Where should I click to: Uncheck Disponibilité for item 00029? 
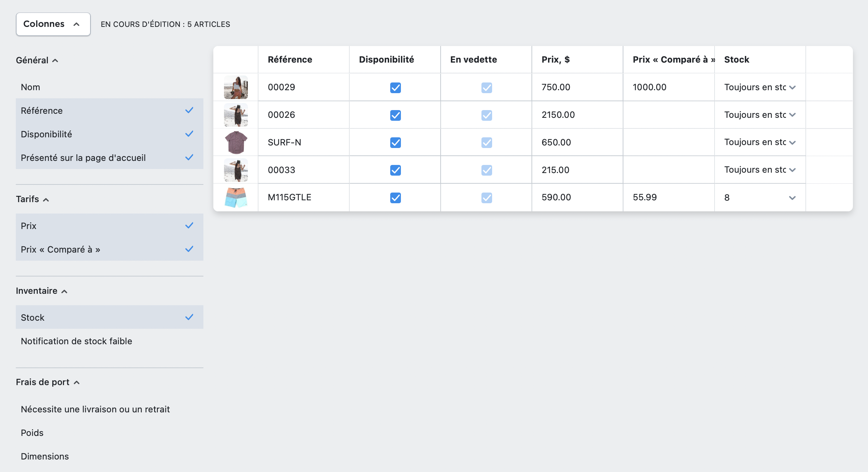[x=395, y=88]
